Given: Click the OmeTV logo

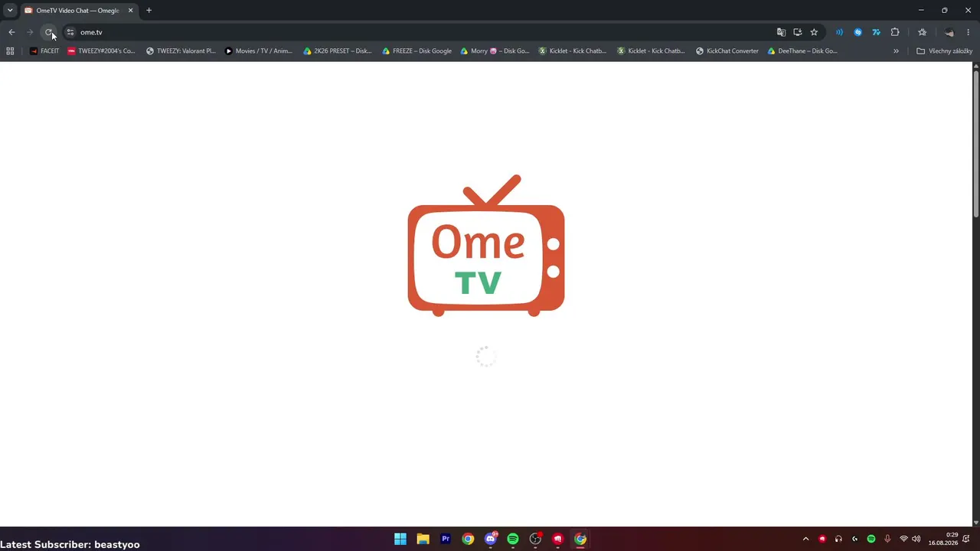Looking at the screenshot, I should coord(486,246).
